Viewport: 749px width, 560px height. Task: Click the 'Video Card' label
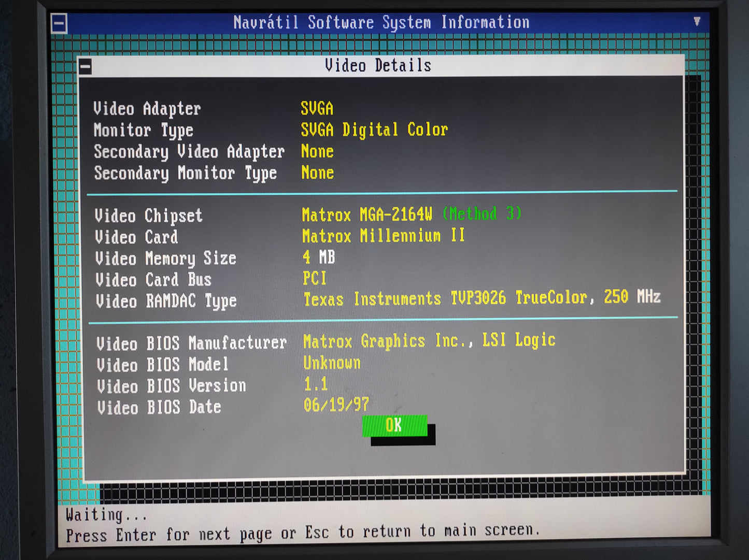click(136, 237)
